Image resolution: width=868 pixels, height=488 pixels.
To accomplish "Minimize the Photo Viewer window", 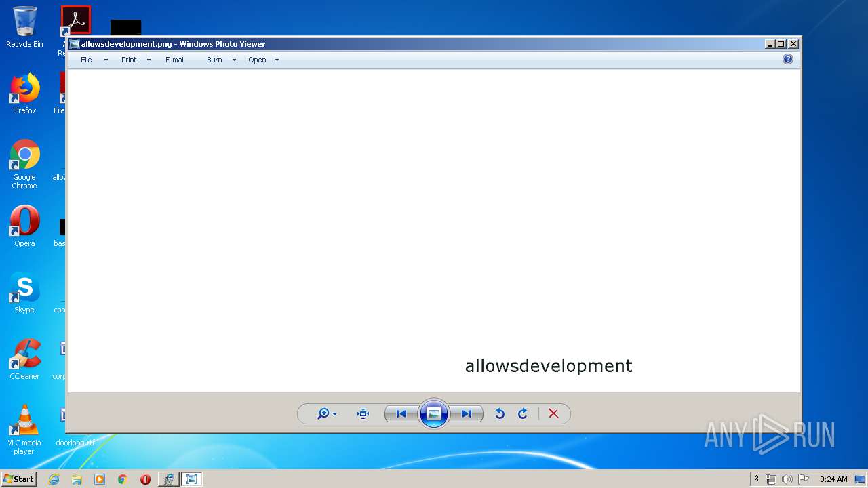I will pos(770,44).
